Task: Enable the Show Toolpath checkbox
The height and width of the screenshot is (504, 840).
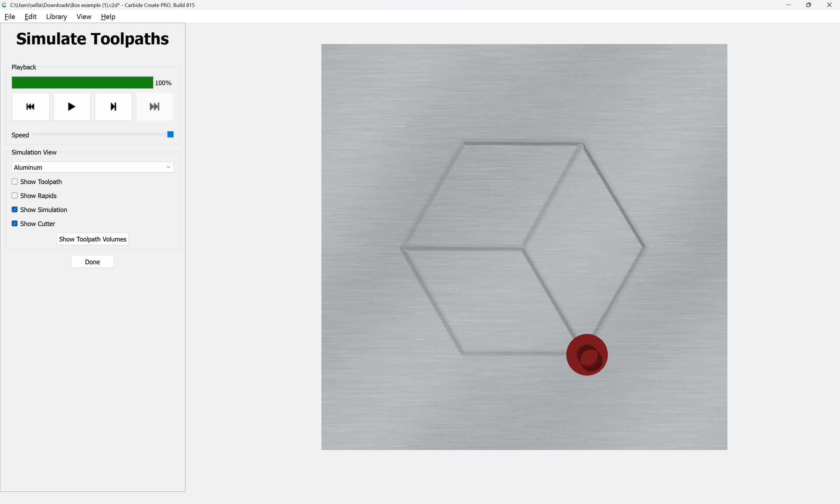Action: pos(14,182)
